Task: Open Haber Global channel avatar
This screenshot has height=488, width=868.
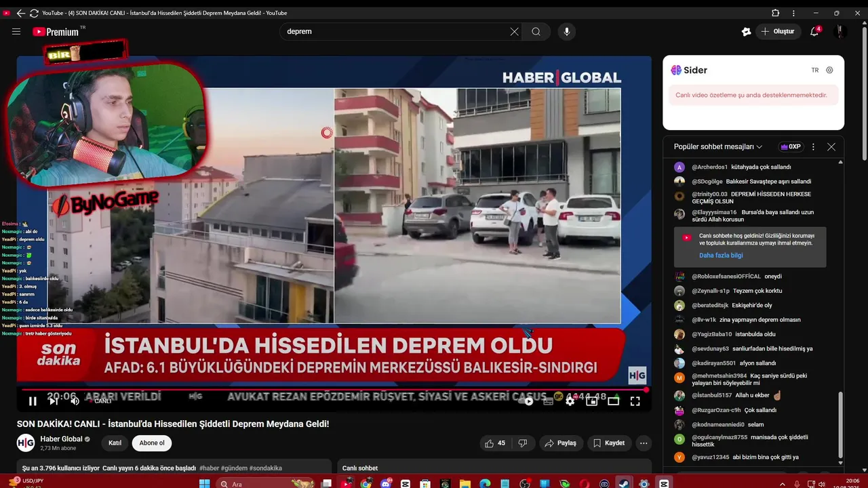Action: point(26,443)
